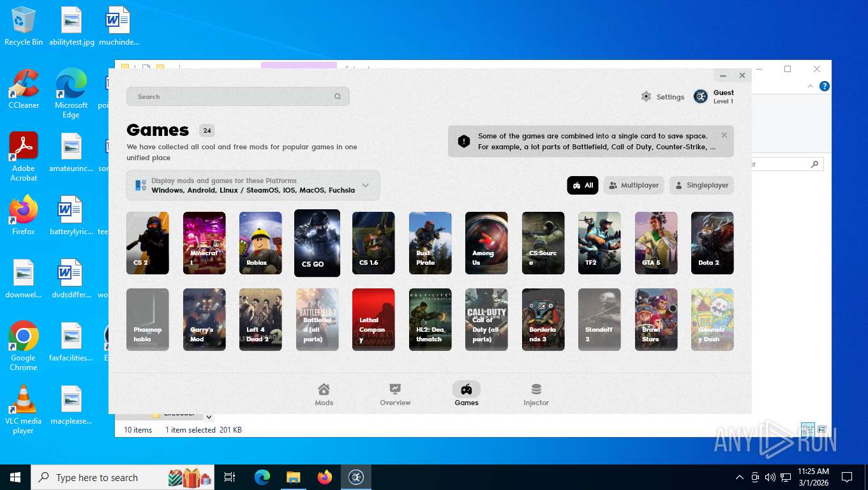The height and width of the screenshot is (490, 868).
Task: Open the GTA 5 game card
Action: pos(656,243)
